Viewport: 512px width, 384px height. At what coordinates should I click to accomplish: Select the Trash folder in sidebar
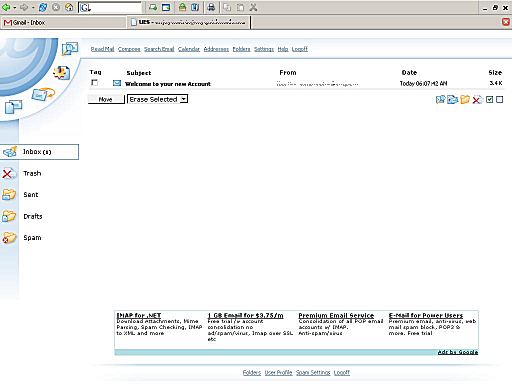coord(32,173)
